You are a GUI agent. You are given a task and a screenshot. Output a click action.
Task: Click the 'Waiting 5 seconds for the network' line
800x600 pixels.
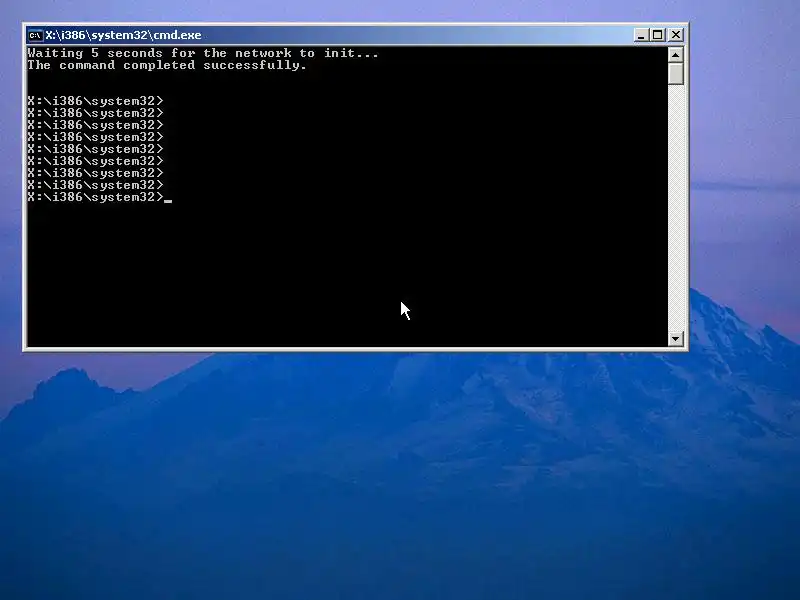click(x=203, y=53)
